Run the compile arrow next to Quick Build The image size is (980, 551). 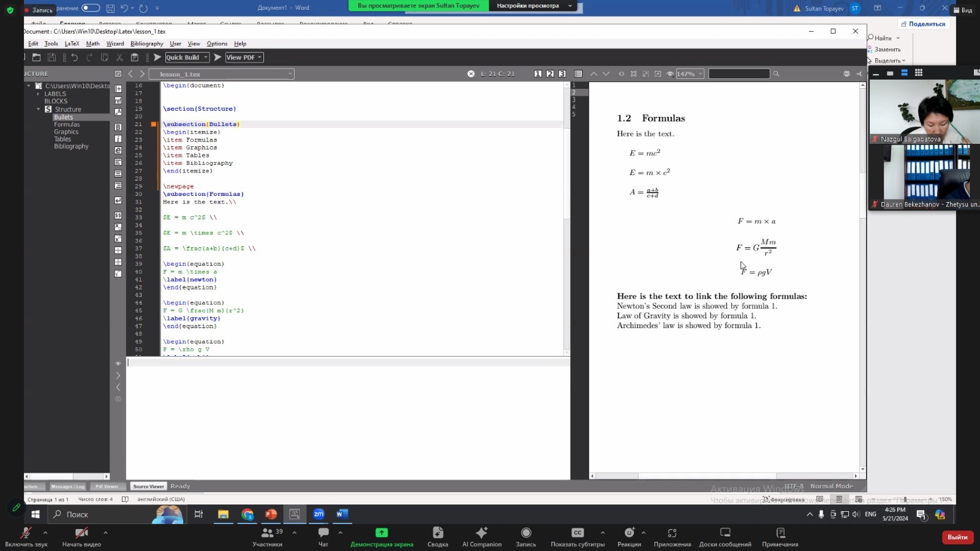pos(157,58)
